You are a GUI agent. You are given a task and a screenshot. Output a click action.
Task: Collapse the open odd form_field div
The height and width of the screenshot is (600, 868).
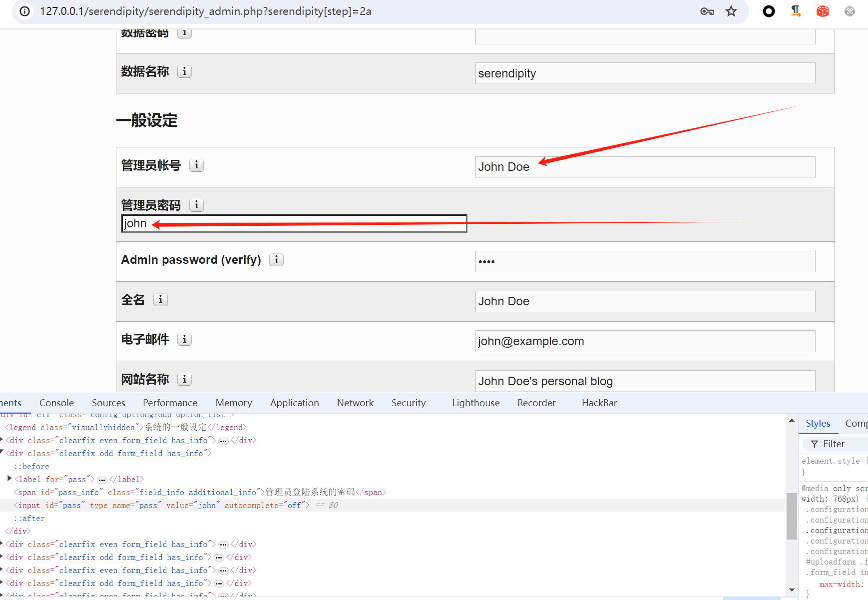pos(2,452)
